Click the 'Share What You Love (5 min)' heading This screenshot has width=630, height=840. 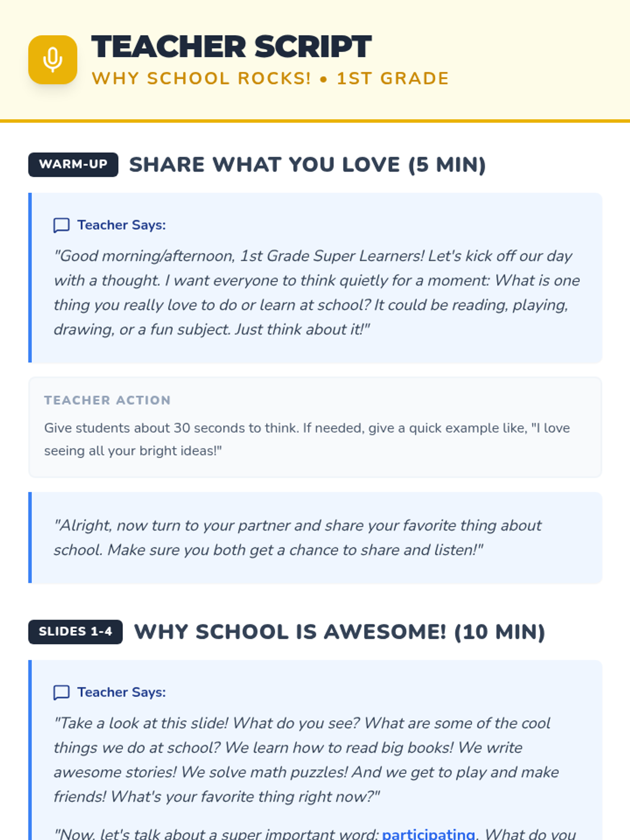308,164
